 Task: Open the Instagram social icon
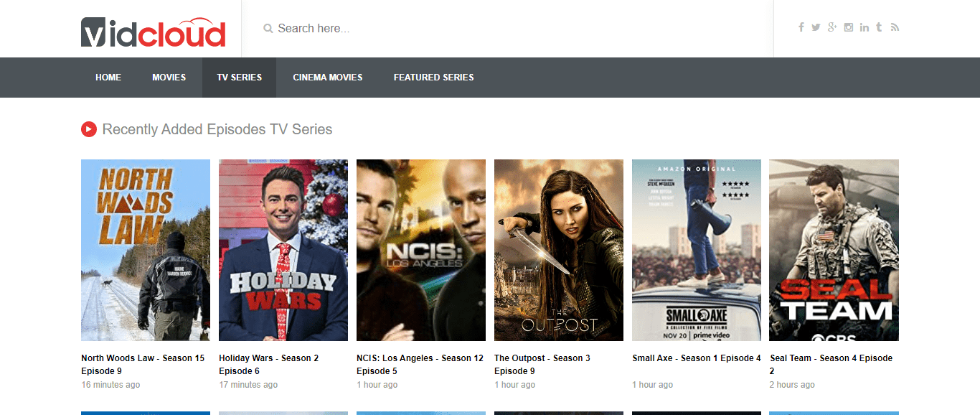point(849,27)
